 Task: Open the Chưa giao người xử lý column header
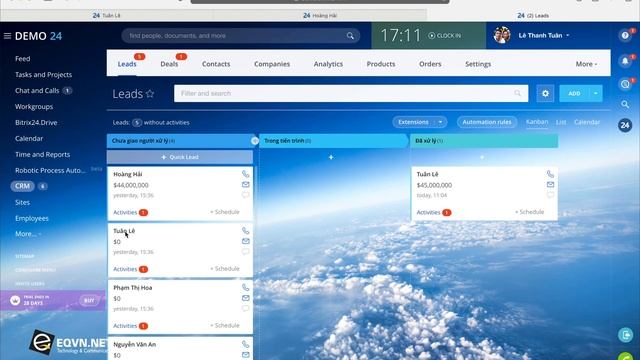coord(180,141)
